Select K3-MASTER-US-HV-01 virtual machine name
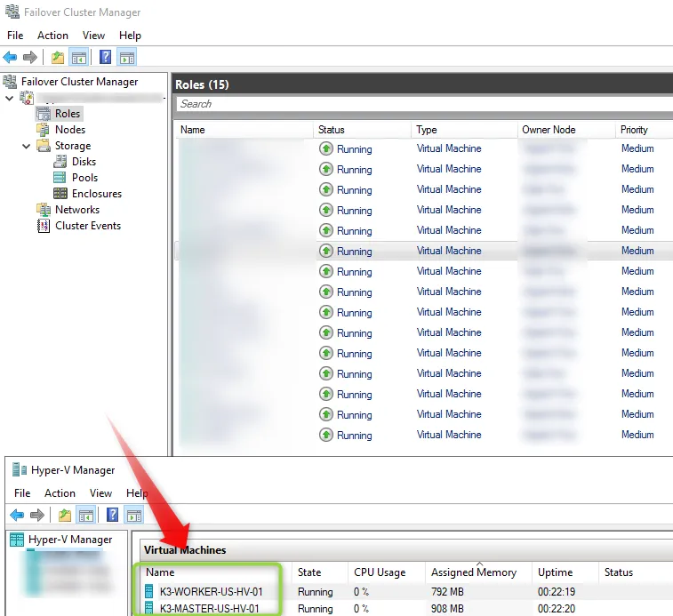Screen dimensions: 673x616 (210, 608)
